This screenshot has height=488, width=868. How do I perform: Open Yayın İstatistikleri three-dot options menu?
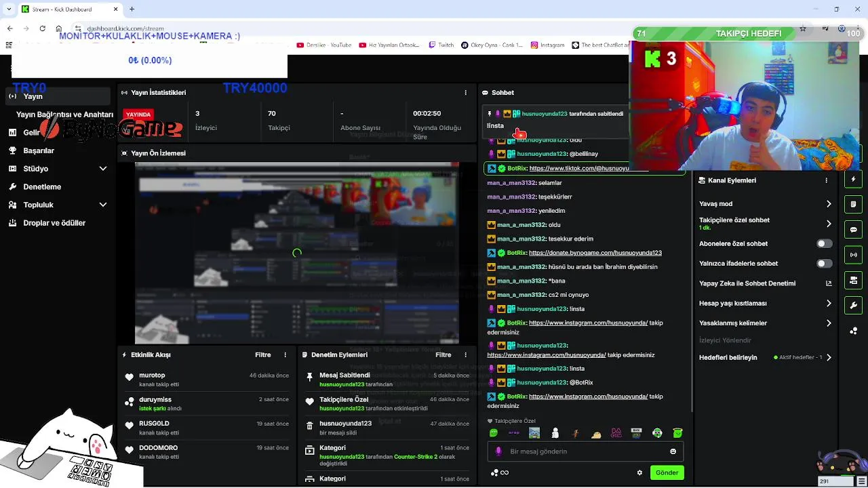(x=465, y=92)
